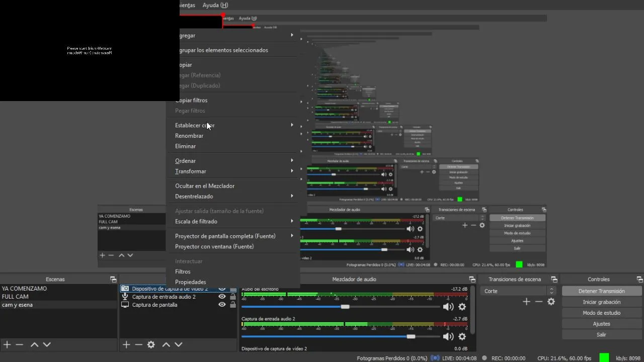Click Detener Transmisión button
Screen dimensions: 644x362
(602, 291)
